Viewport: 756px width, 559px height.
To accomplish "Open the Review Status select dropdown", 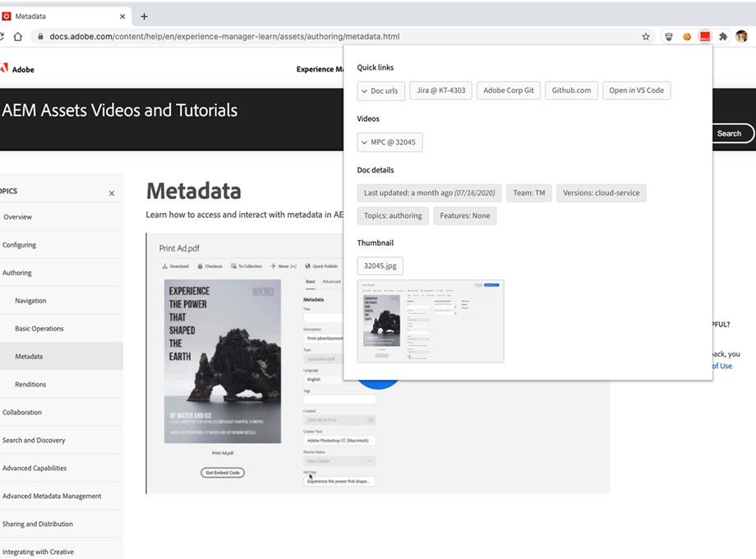I will [x=339, y=461].
